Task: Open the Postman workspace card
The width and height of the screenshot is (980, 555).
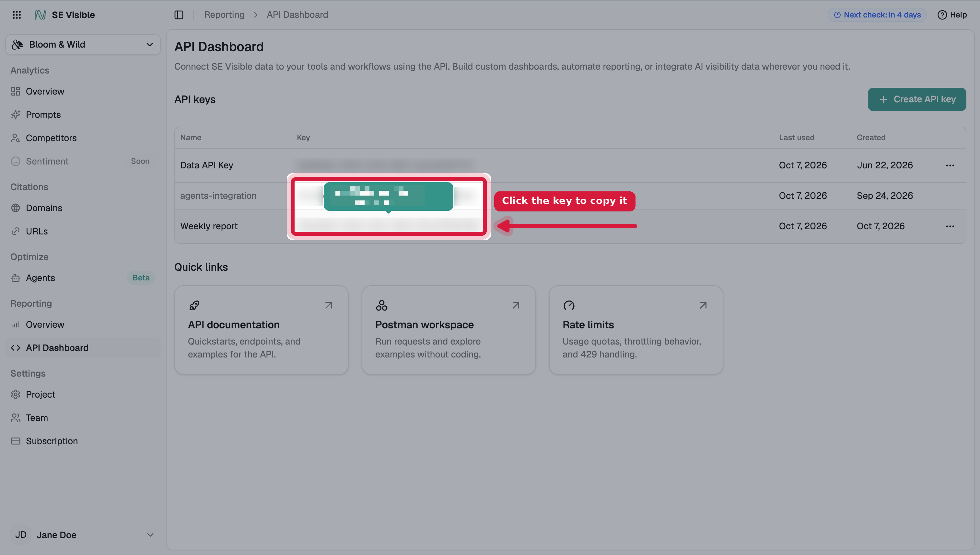Action: [x=449, y=330]
